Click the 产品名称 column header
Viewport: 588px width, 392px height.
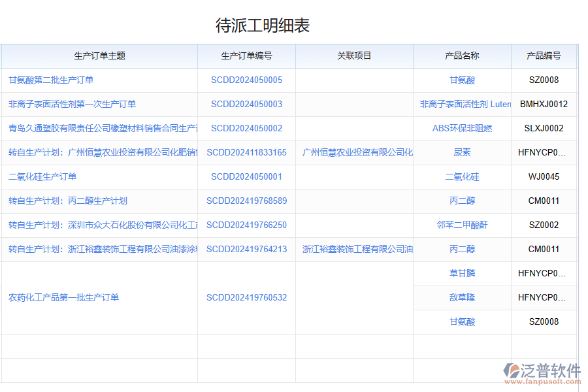tap(462, 56)
